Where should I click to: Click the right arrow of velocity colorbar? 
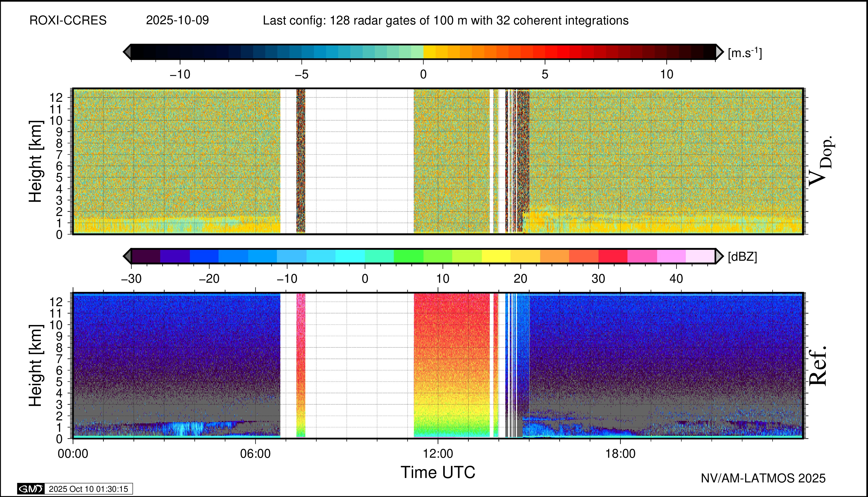coord(719,52)
